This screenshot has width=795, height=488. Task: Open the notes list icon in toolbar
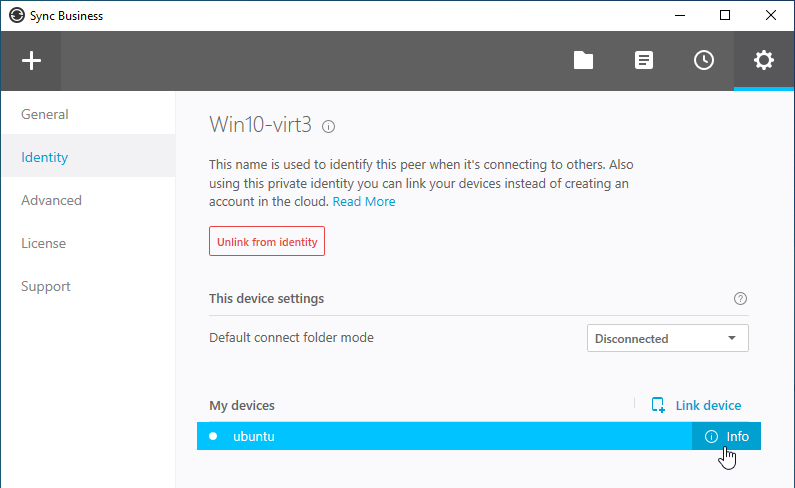pos(643,60)
